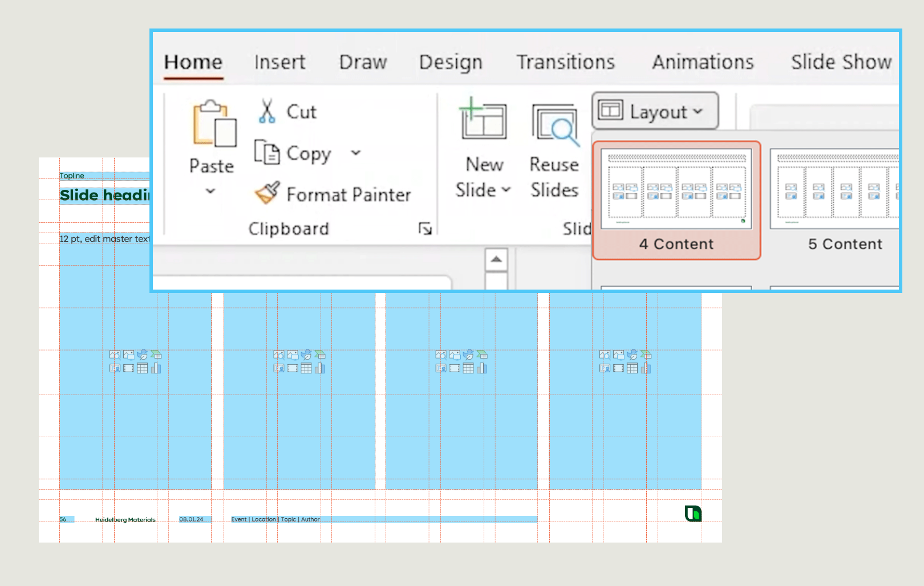This screenshot has width=924, height=586.
Task: Insert Stock Images in second placeholder
Action: click(x=278, y=355)
